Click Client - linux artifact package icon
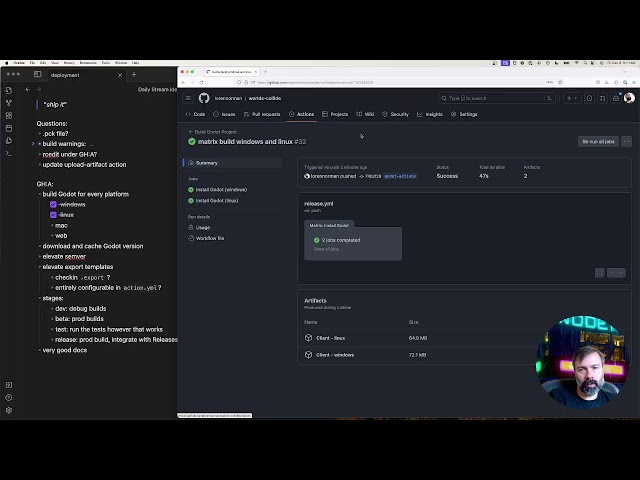 click(x=309, y=338)
